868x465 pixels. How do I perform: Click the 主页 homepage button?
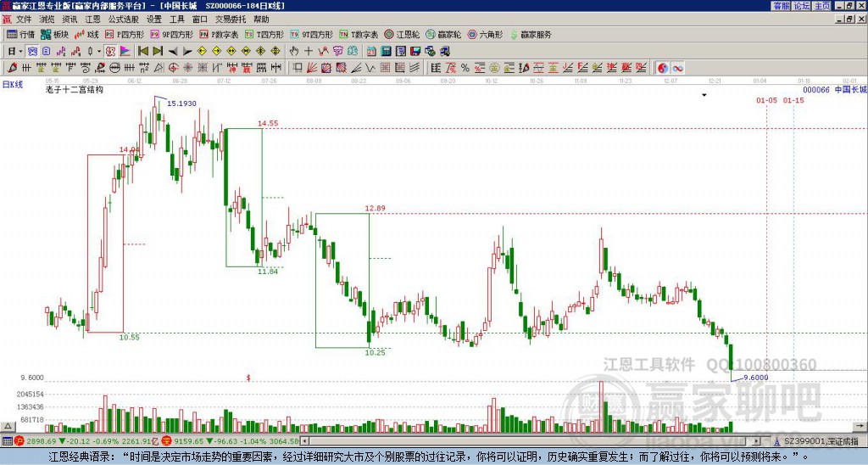(x=822, y=6)
